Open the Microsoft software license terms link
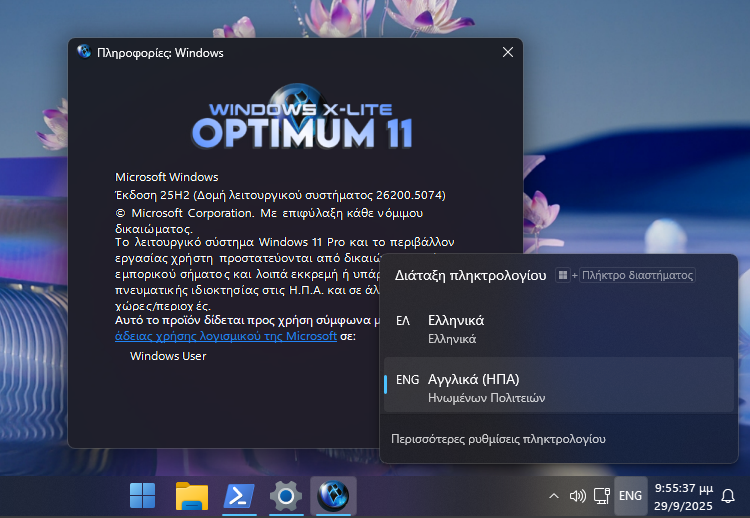 click(226, 337)
